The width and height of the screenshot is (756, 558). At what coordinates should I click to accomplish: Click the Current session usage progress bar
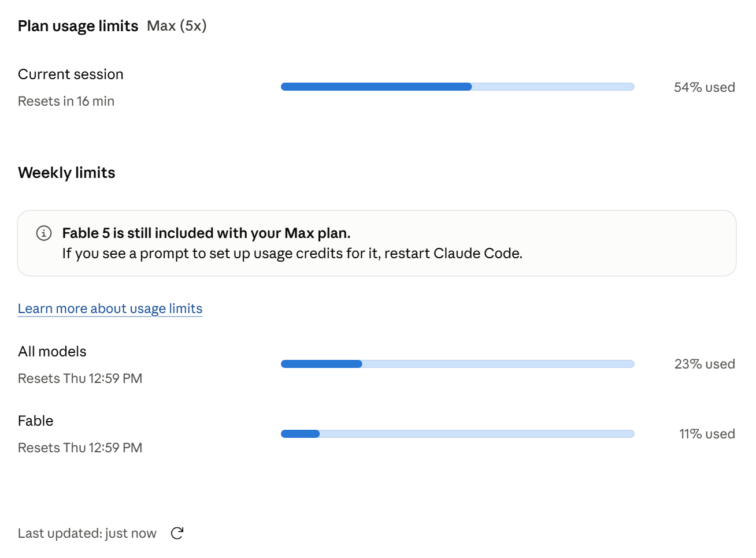(457, 87)
